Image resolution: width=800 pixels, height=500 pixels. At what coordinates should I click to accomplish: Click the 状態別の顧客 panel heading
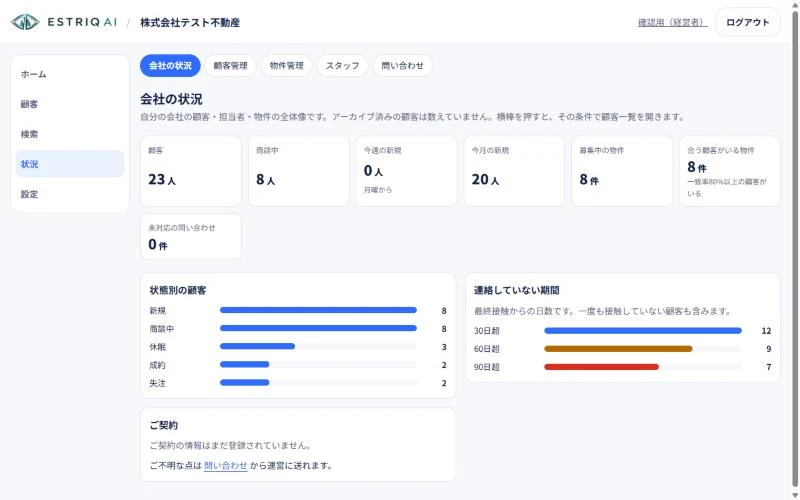coord(178,290)
